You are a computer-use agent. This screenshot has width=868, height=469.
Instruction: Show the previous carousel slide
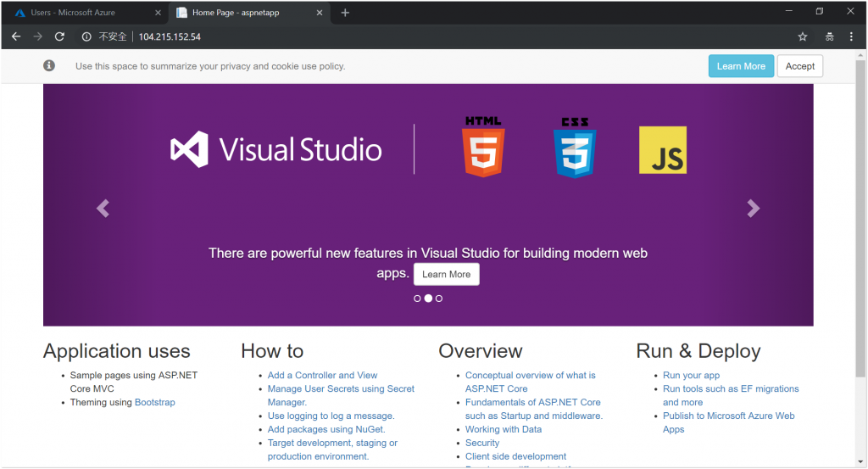pos(103,208)
